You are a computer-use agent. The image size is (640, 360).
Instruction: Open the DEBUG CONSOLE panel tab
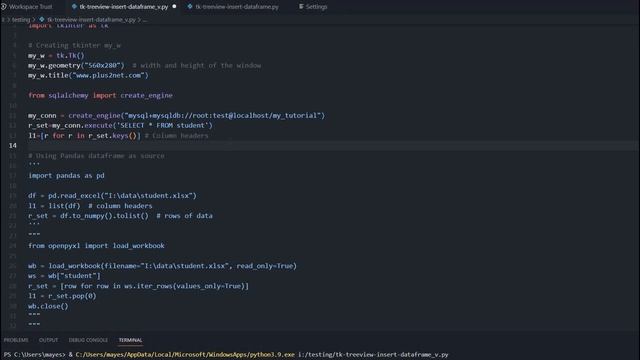coord(88,340)
